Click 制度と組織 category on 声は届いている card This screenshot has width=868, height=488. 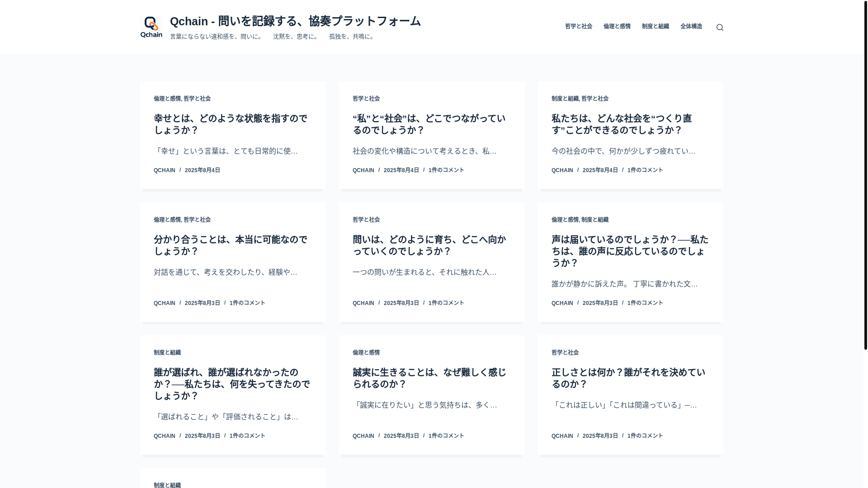coord(595,220)
